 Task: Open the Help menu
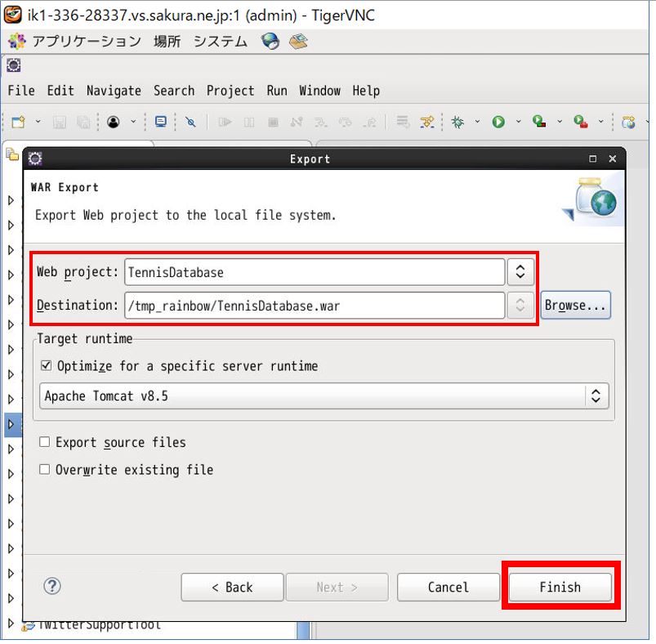pos(366,91)
